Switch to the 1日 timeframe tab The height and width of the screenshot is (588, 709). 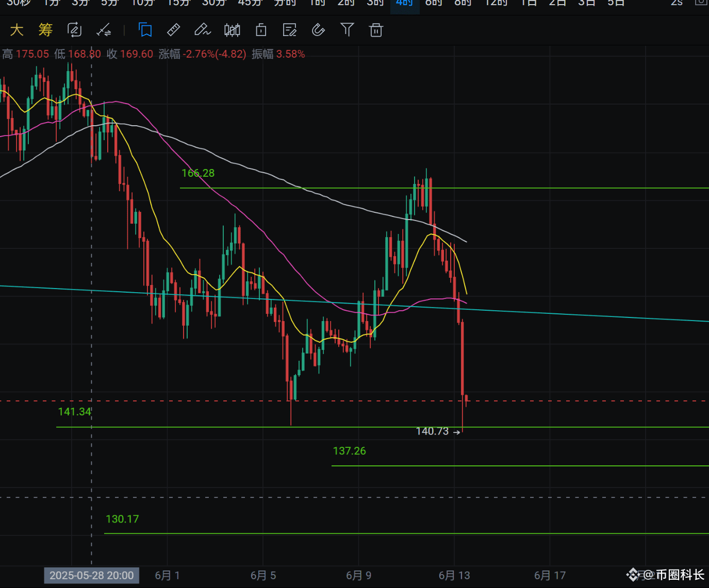click(x=529, y=3)
